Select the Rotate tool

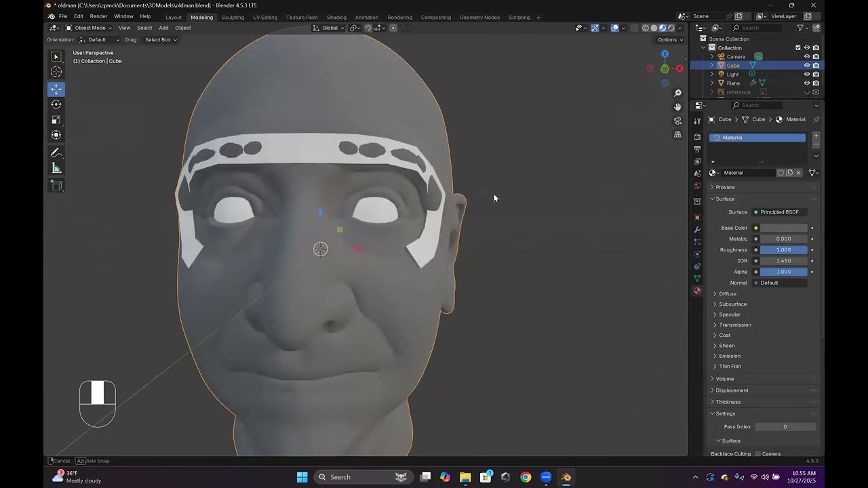pyautogui.click(x=56, y=104)
